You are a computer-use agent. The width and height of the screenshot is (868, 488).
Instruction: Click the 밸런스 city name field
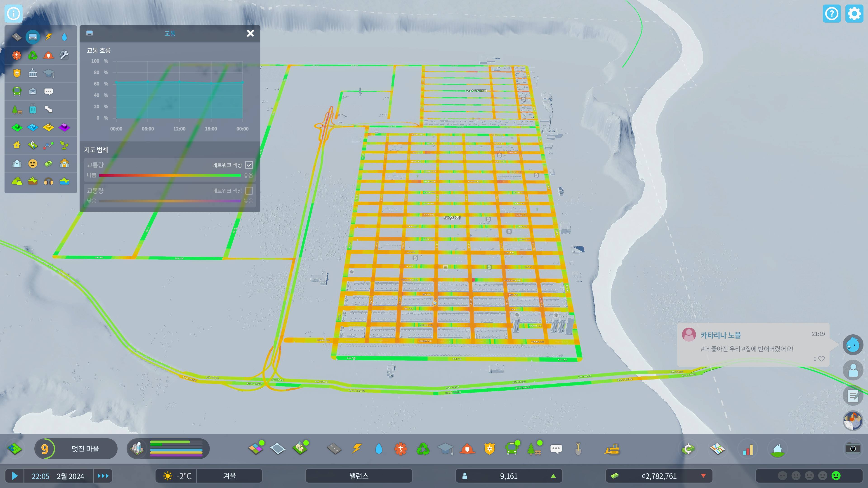click(x=359, y=476)
